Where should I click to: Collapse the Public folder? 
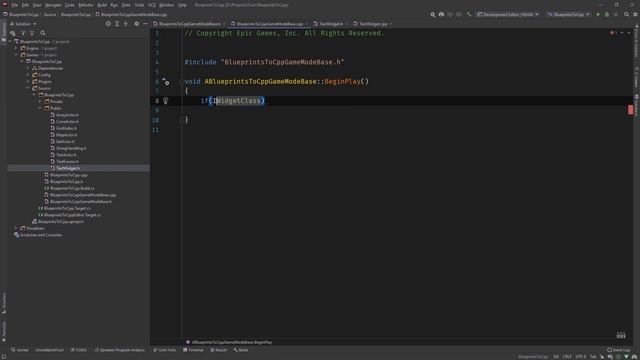(x=40, y=108)
